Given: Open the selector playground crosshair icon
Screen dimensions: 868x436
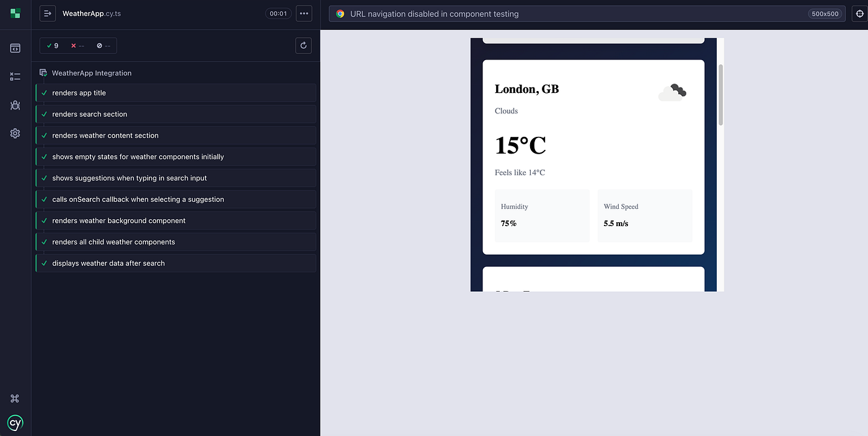Looking at the screenshot, I should 859,14.
